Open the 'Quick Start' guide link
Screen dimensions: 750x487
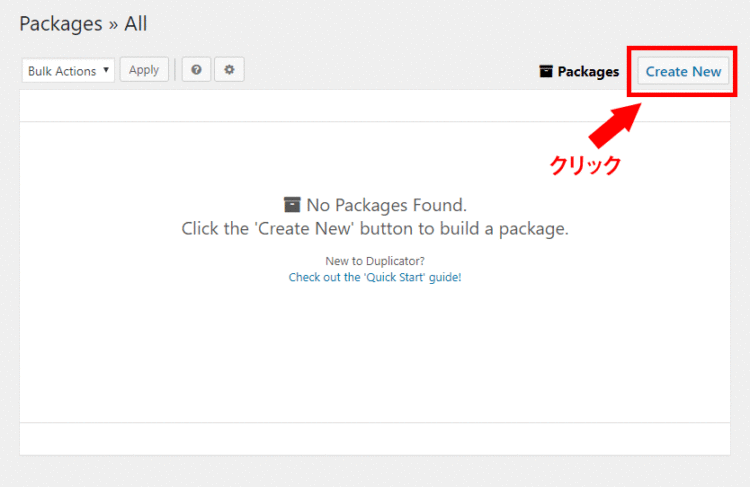(x=375, y=277)
